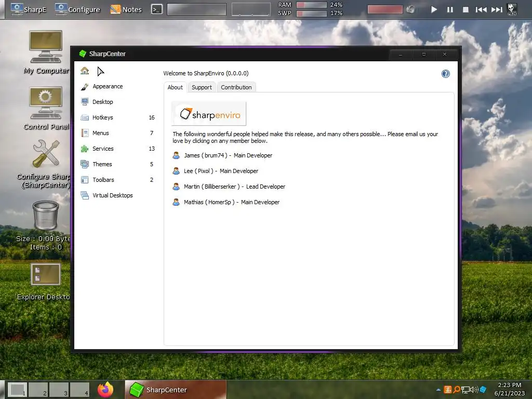Screen dimensions: 532x399
Task: Click the Services count 13
Action: pyautogui.click(x=152, y=149)
